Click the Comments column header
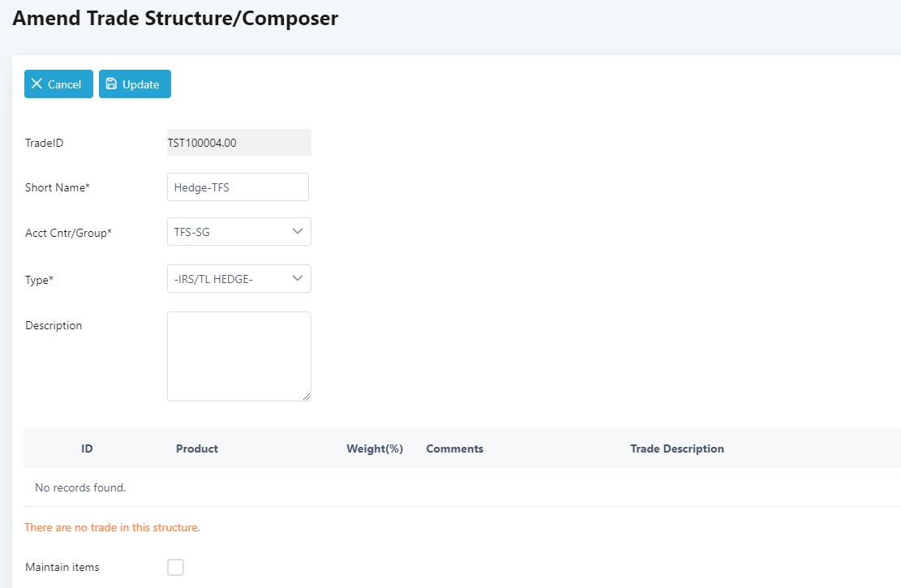Viewport: 901px width, 588px height. (454, 449)
